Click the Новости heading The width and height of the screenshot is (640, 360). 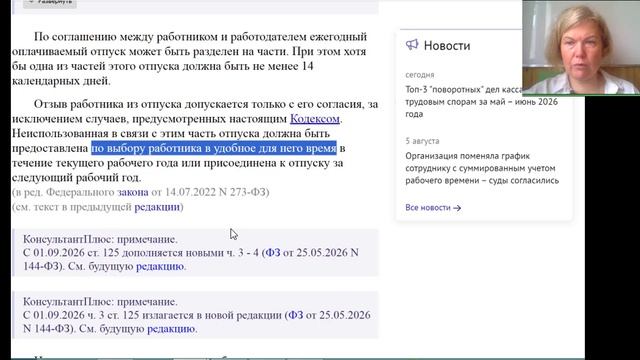[x=447, y=45]
